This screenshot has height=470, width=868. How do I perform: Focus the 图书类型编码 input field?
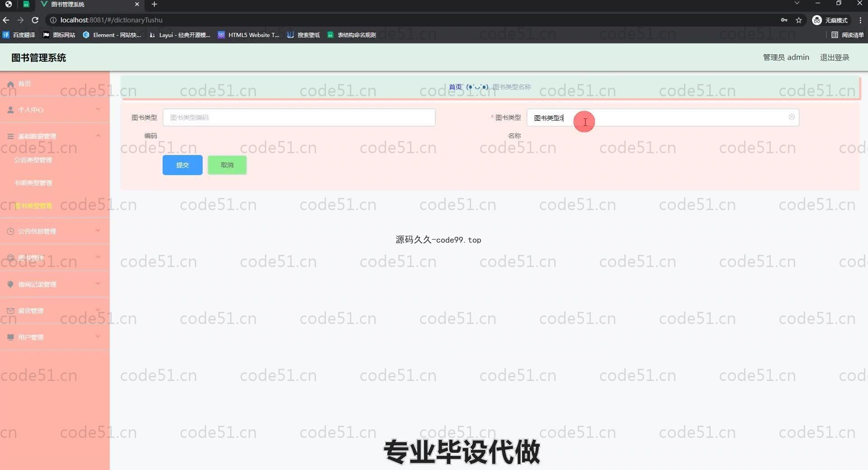click(x=299, y=117)
